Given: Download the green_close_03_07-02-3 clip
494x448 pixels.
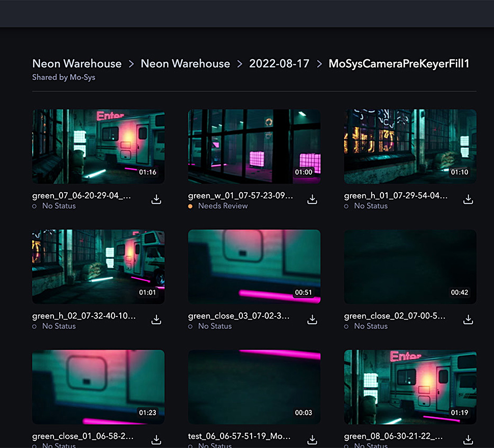Looking at the screenshot, I should click(312, 320).
